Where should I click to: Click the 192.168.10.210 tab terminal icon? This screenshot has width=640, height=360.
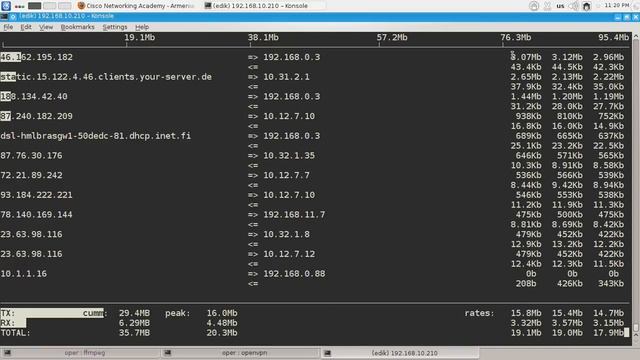tap(327, 353)
